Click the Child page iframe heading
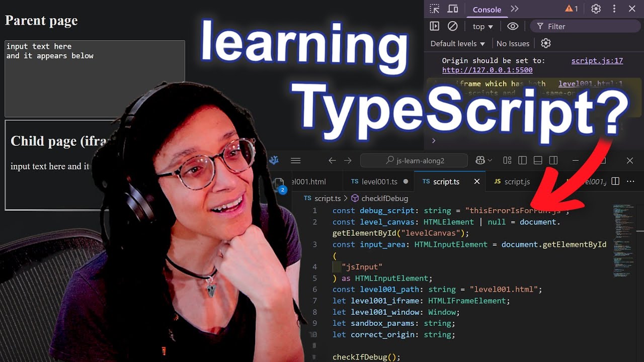Viewport: 644px width, 362px height. (59, 141)
